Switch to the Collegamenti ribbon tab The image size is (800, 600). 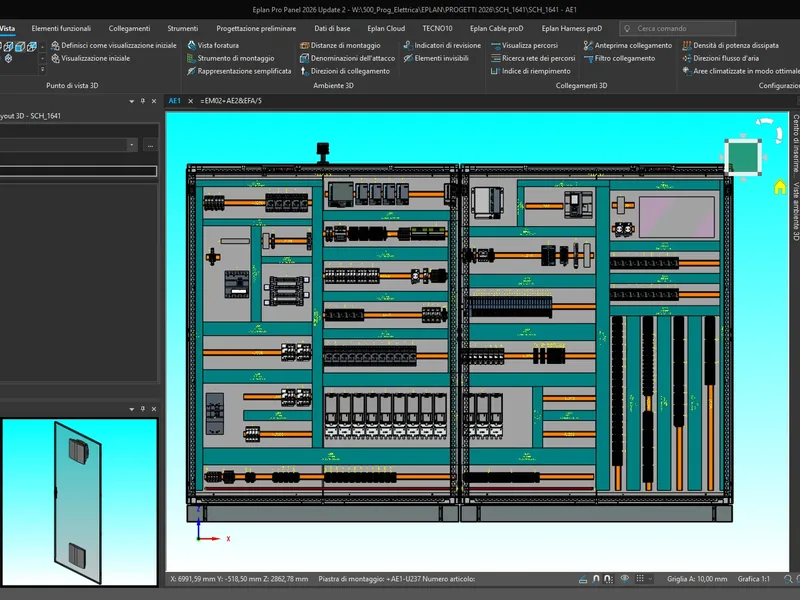tap(129, 29)
